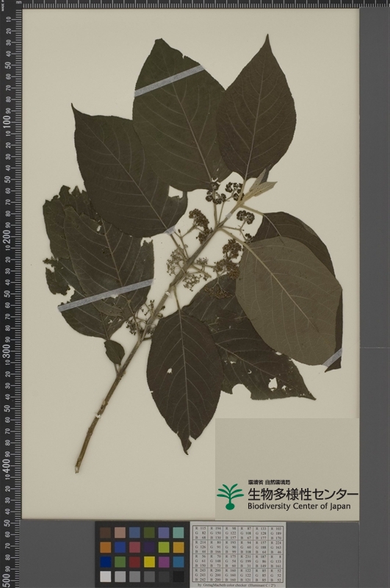Screen dimensions: 390x588
Task: Click the 200 mark on the vertical ruler
Action: point(7,236)
